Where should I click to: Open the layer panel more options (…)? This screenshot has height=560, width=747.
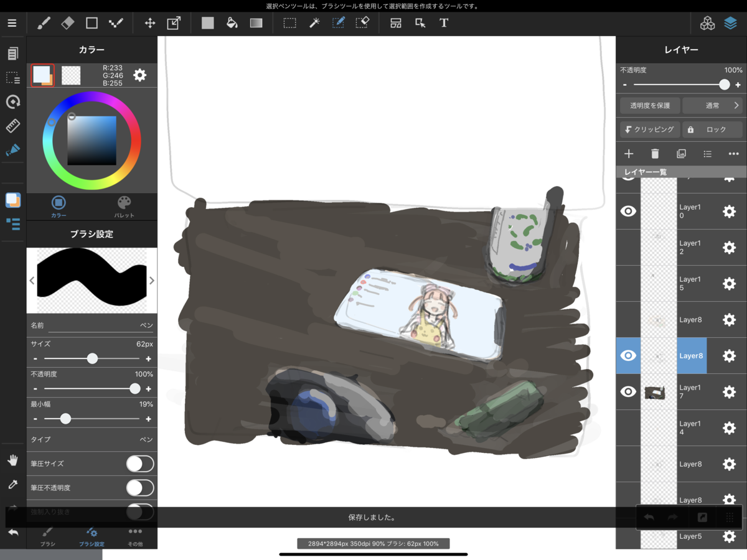733,154
